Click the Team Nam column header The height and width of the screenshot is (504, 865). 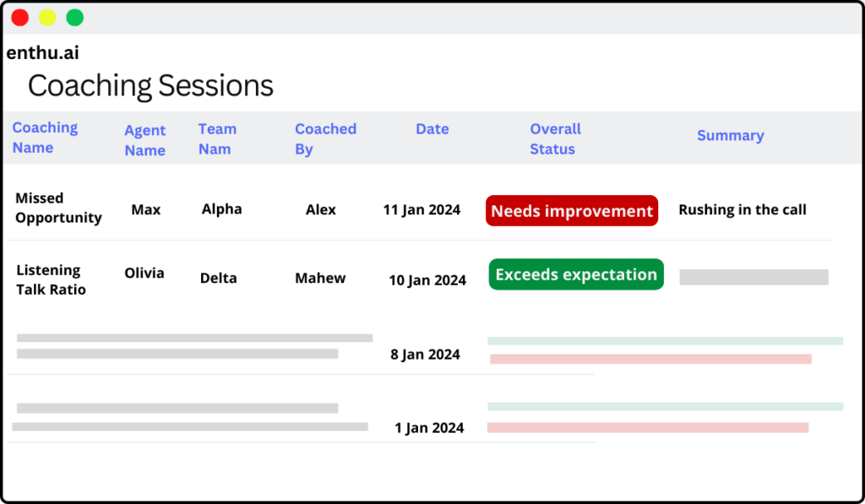(x=217, y=138)
